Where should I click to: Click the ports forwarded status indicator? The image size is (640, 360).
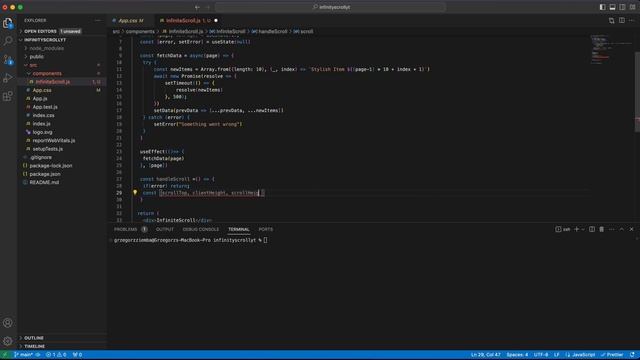click(x=77, y=355)
